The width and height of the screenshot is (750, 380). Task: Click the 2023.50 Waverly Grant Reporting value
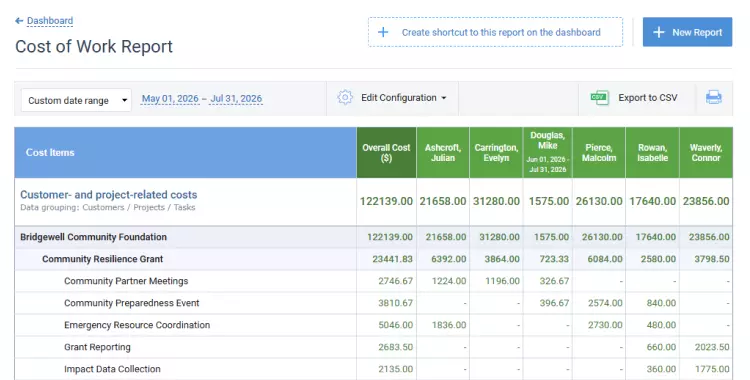tap(712, 347)
